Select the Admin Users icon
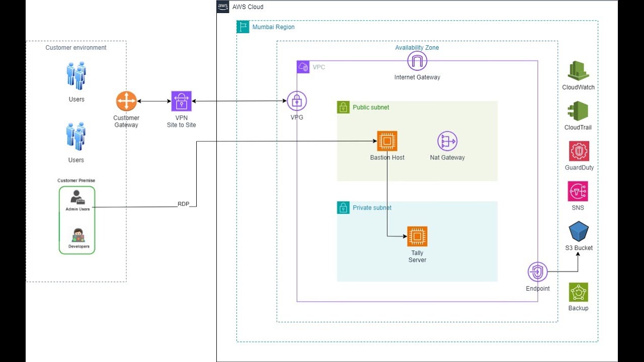Viewport: 644px width, 362px height. click(77, 197)
